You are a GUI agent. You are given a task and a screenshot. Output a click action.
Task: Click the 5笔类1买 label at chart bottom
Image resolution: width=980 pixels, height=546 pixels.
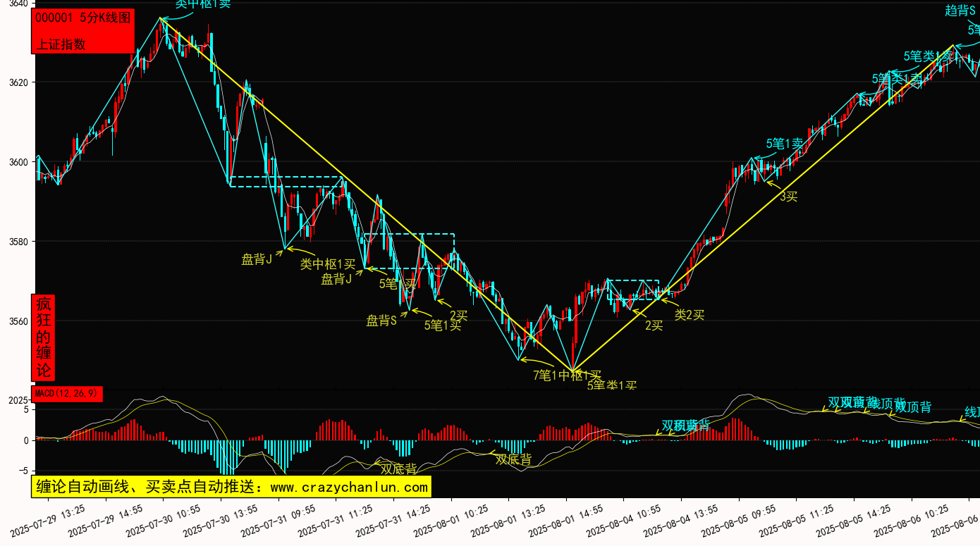coord(611,385)
